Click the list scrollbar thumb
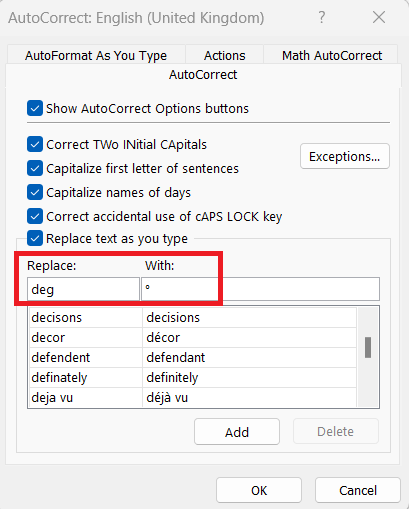Image resolution: width=409 pixels, height=509 pixels. click(x=368, y=347)
